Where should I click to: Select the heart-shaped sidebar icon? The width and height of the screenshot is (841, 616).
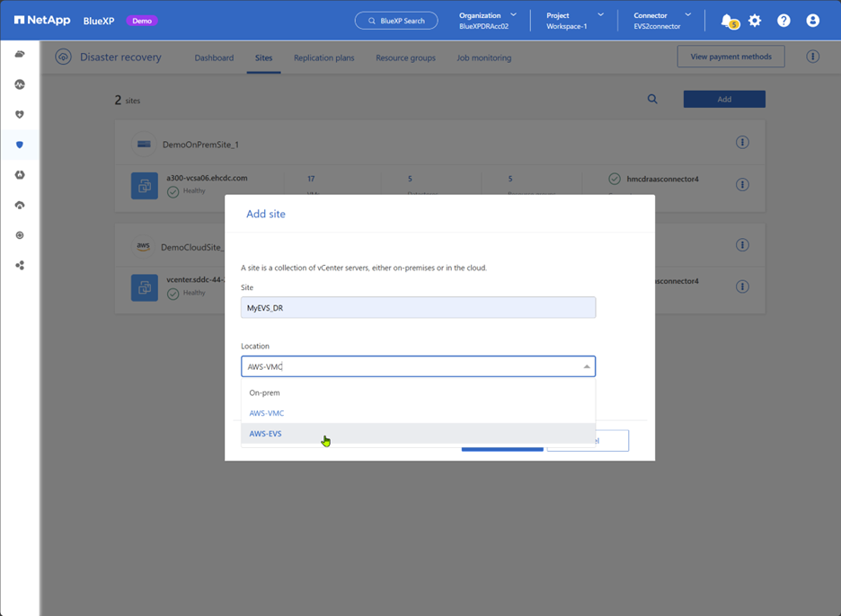(x=20, y=114)
